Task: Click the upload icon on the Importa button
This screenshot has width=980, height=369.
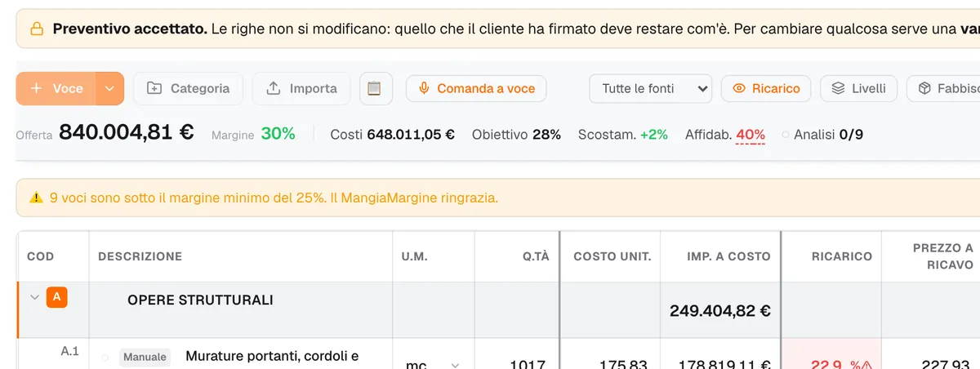Action: pos(274,88)
